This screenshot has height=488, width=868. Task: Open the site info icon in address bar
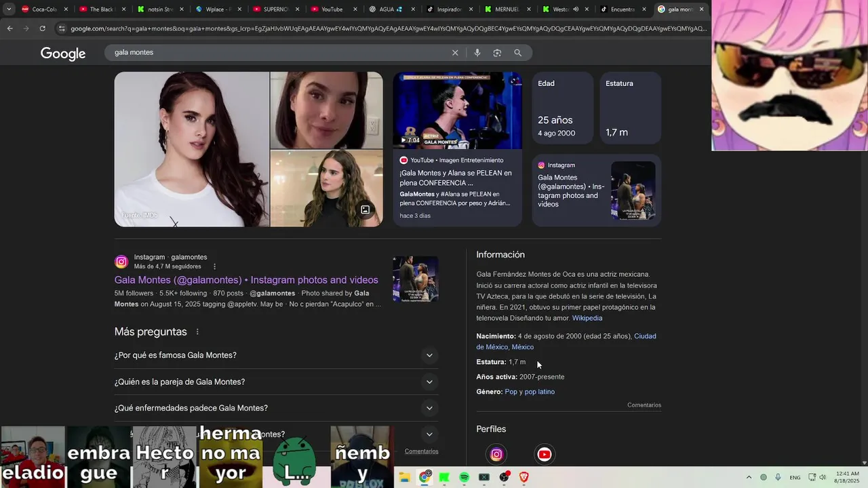[62, 28]
